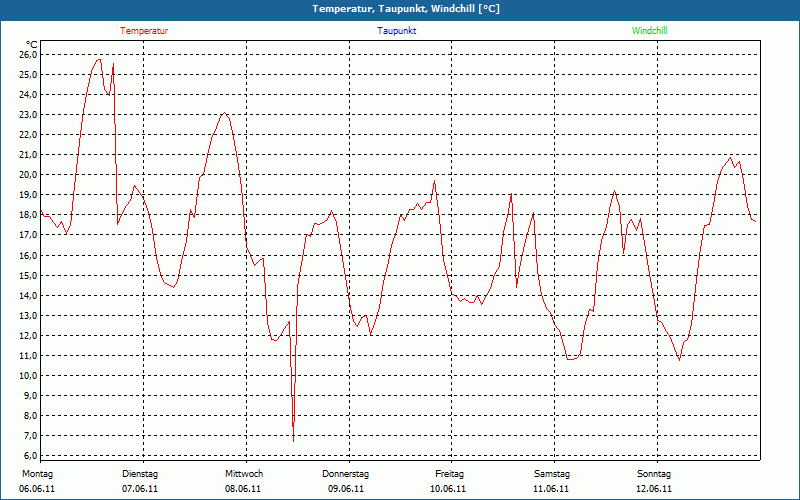Click the 18,0 y-axis value

(x=28, y=215)
